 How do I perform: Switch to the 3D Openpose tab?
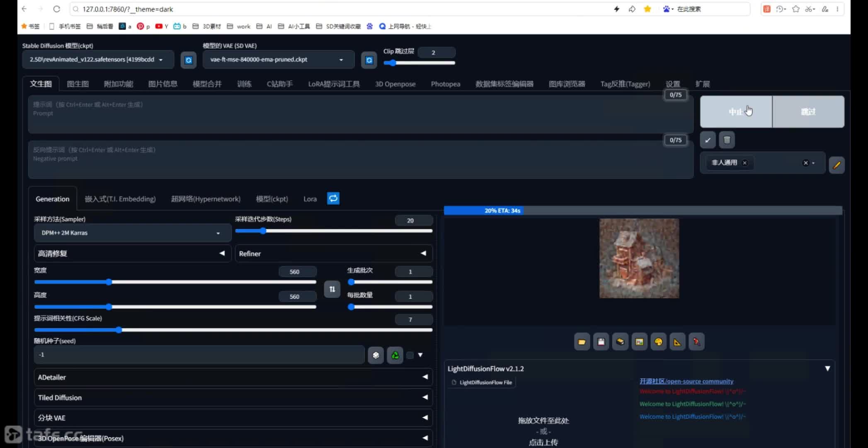pyautogui.click(x=395, y=84)
